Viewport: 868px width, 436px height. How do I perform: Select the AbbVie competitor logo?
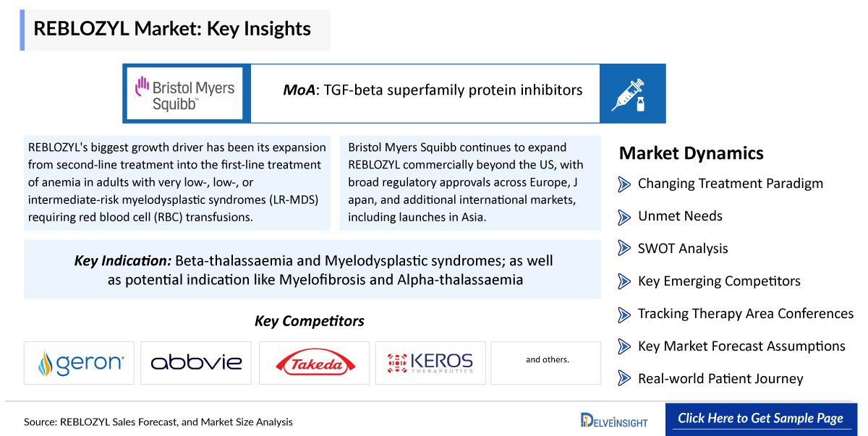[x=196, y=362]
